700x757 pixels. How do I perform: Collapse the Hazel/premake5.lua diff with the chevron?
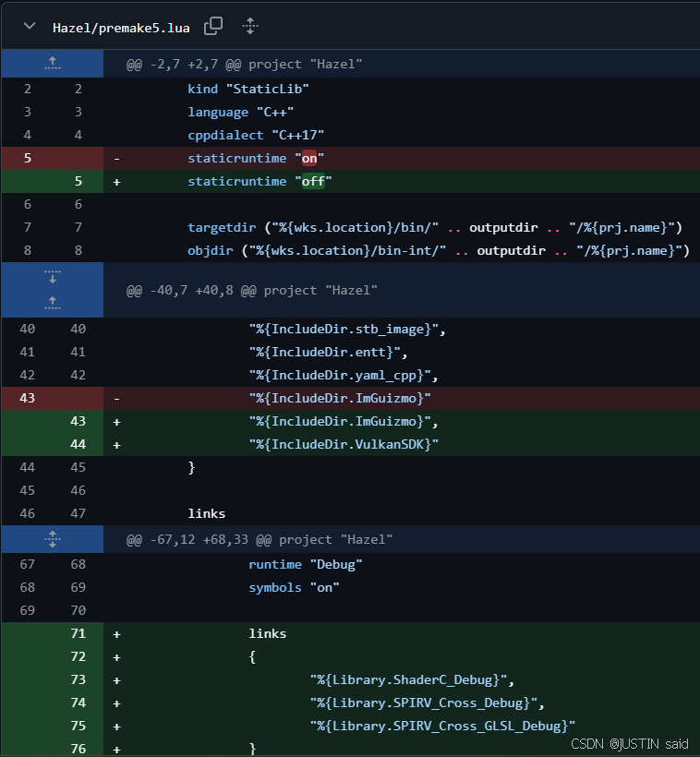coord(29,26)
